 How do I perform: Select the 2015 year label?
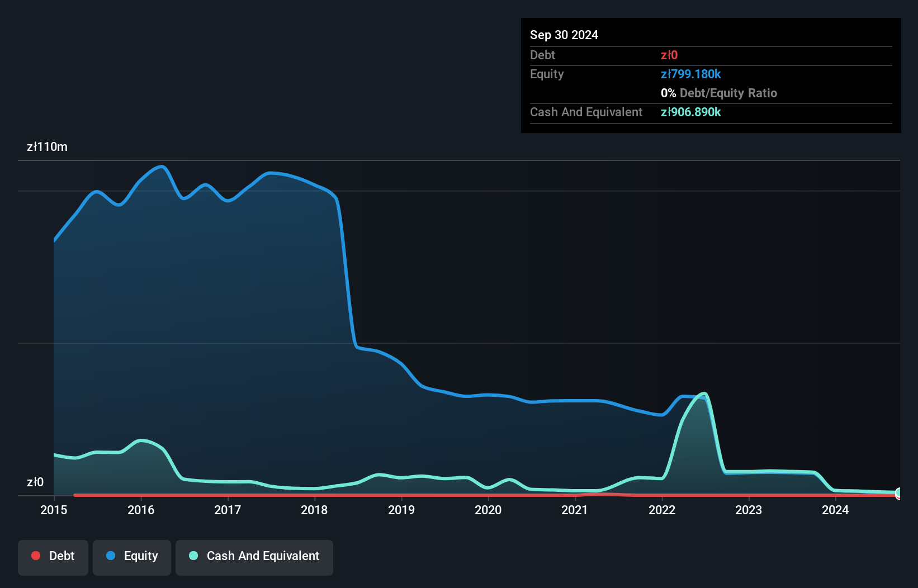tap(53, 510)
